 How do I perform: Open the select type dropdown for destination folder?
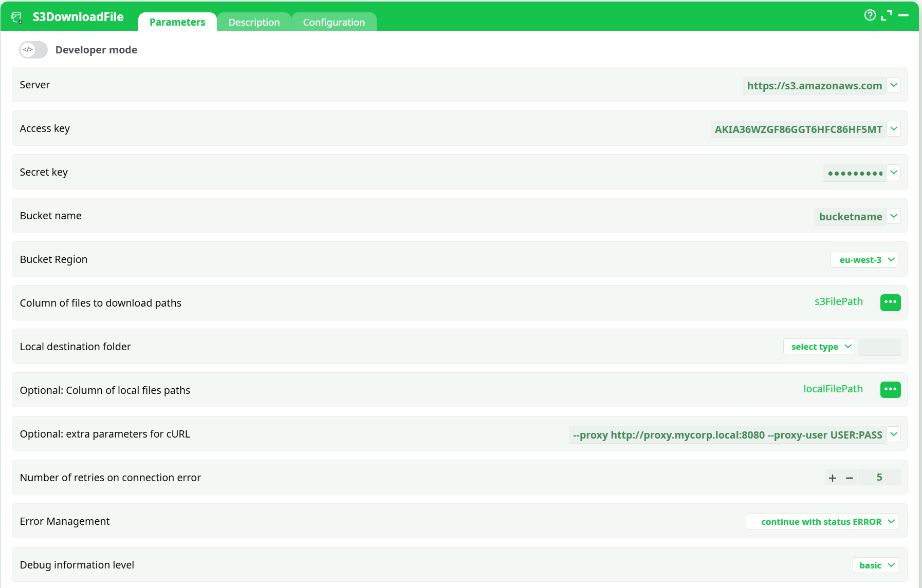pyautogui.click(x=818, y=347)
